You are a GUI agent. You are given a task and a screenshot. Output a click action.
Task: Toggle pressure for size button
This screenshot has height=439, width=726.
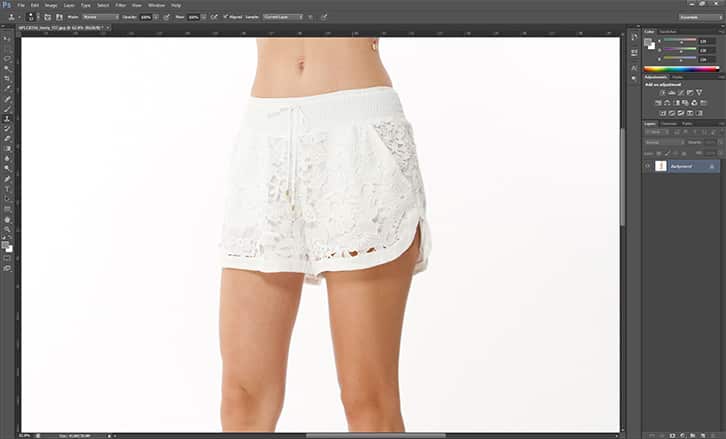coord(324,17)
